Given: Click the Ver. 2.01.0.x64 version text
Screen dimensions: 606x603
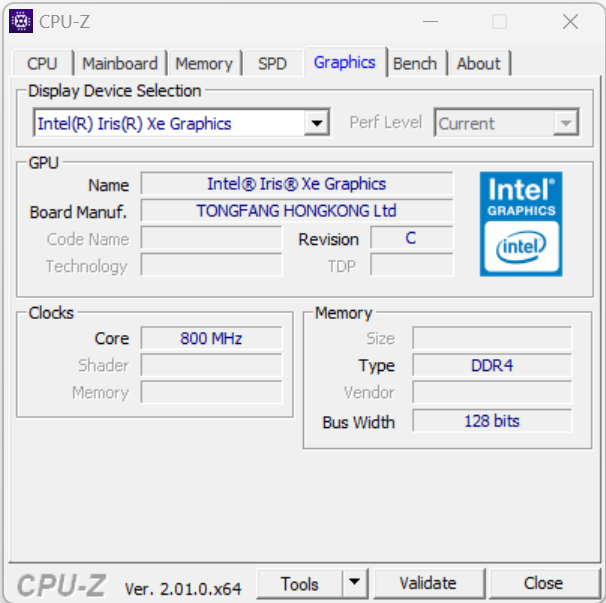Looking at the screenshot, I should pyautogui.click(x=183, y=589).
